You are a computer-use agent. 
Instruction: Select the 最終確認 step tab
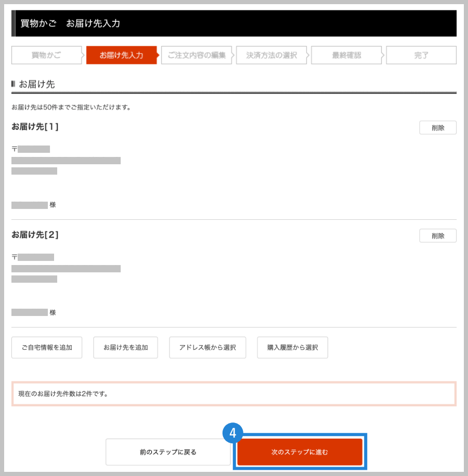point(346,55)
